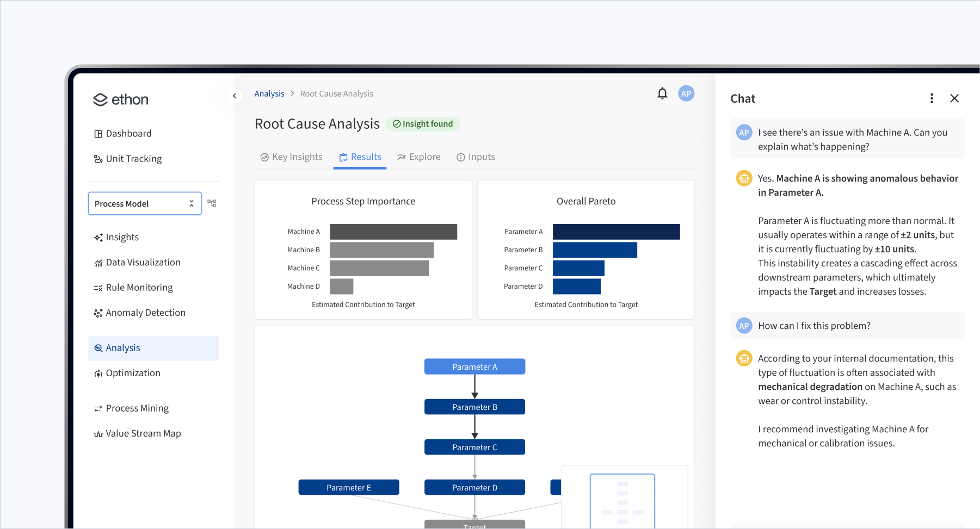Click the Insight found badge

coord(423,123)
